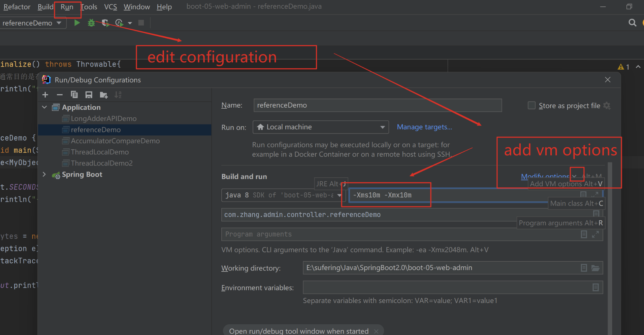
Task: Click the Debug bug icon
Action: [x=91, y=23]
